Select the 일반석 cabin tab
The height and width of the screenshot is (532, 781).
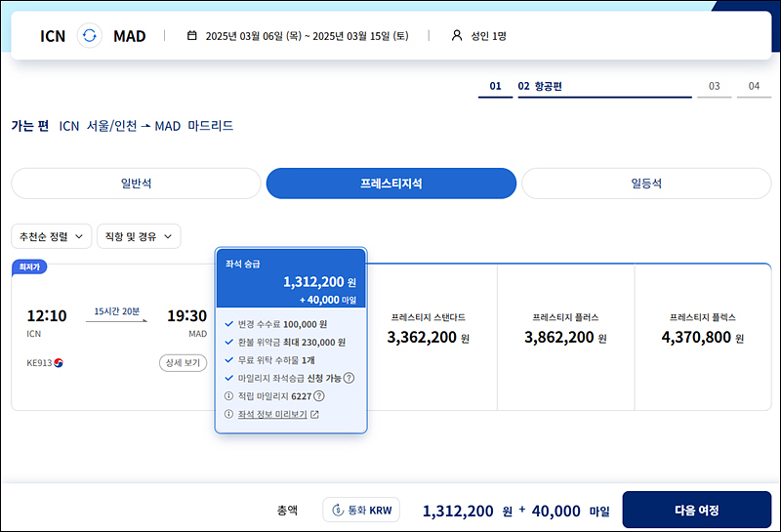(136, 184)
